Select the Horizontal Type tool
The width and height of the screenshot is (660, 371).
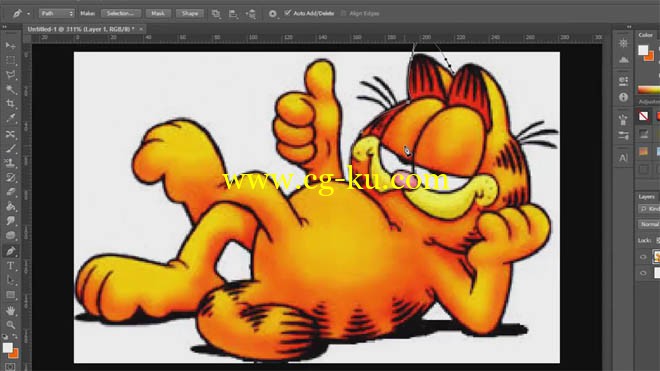click(x=11, y=266)
